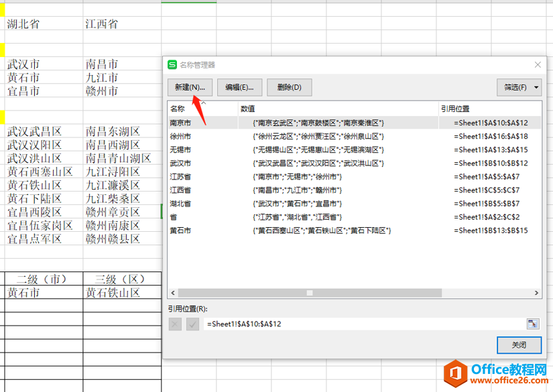
Task: Close the 名称管理器 dialog with 关闭
Action: pyautogui.click(x=519, y=345)
